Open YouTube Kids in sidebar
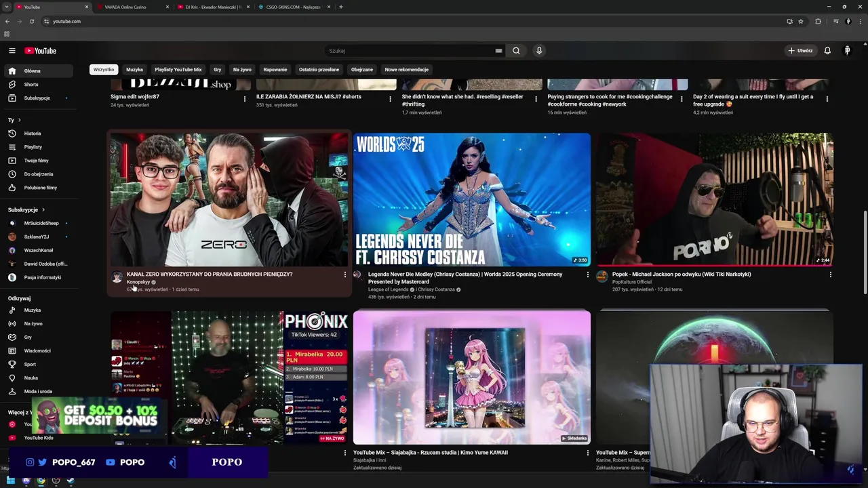 (x=38, y=438)
